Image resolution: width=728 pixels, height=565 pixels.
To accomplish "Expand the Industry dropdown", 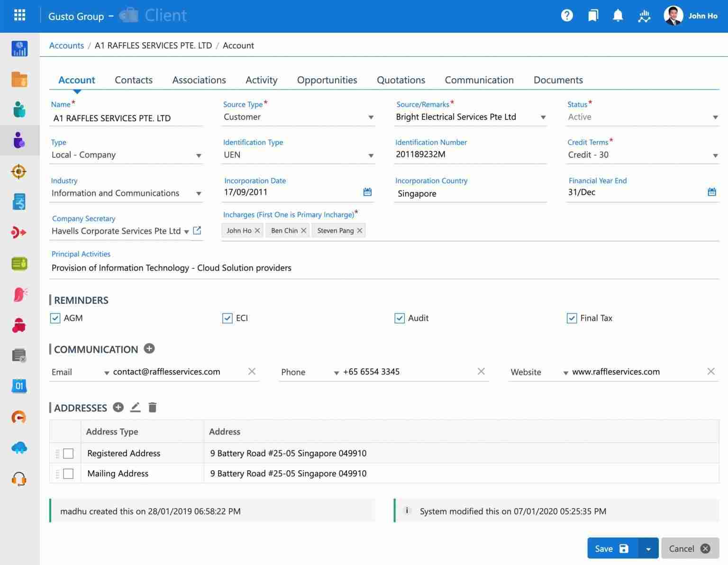I will pos(199,193).
